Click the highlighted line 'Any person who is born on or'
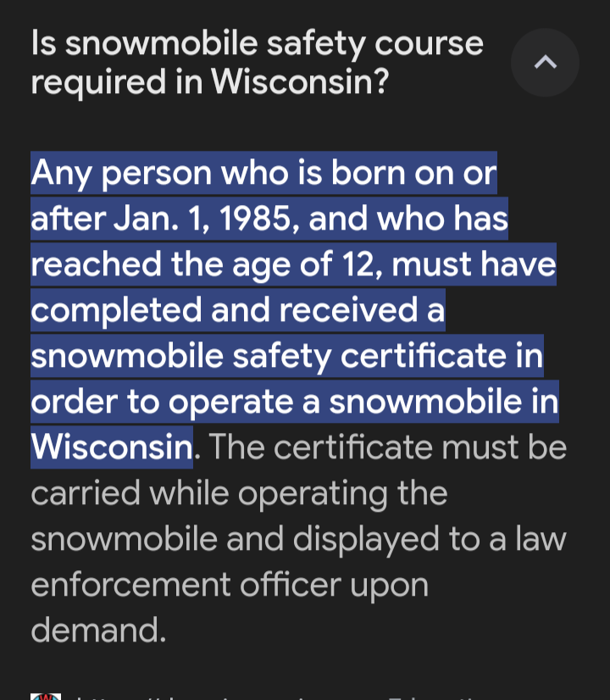Image resolution: width=610 pixels, height=700 pixels. click(x=263, y=173)
